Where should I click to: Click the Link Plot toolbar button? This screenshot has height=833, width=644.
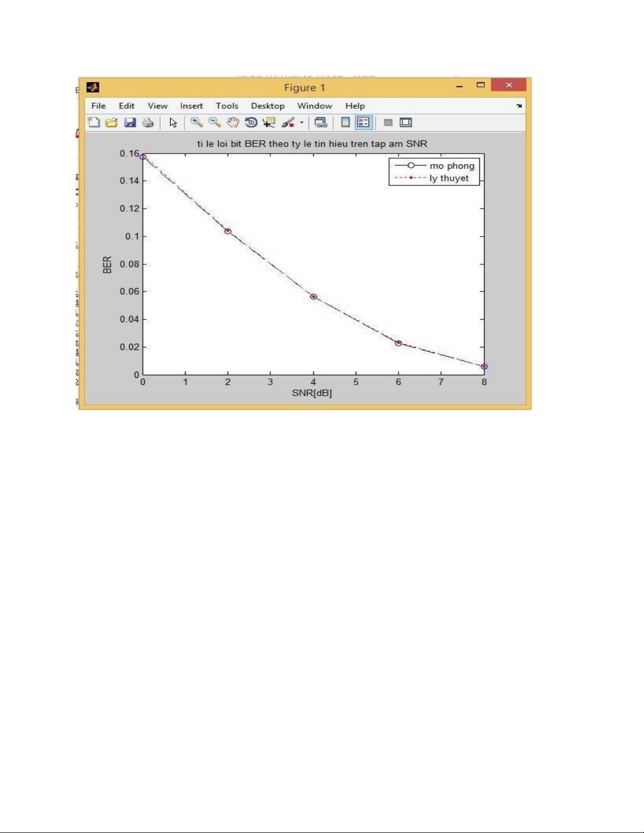321,122
